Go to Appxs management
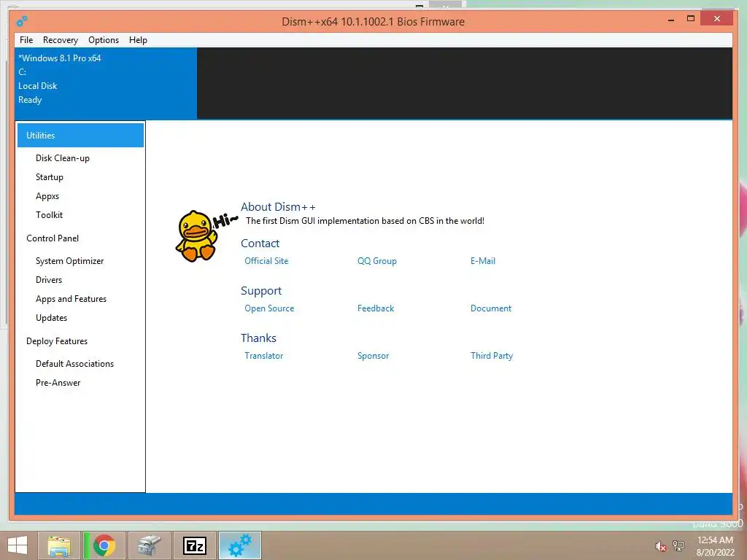Screen dimensions: 747x560 (47, 196)
